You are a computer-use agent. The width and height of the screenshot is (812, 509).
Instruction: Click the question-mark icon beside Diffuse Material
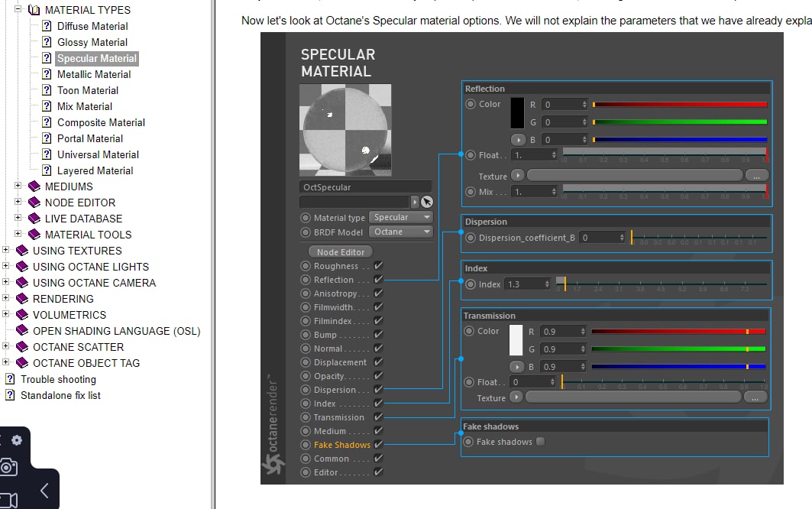pos(47,26)
